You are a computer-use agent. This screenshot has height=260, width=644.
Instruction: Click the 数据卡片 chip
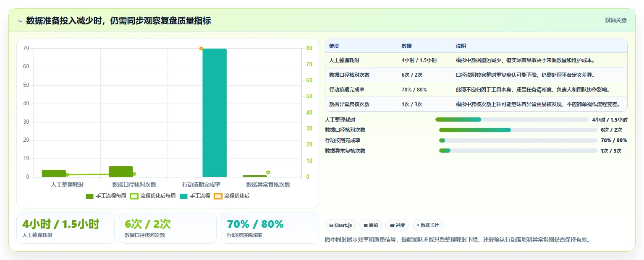coord(428,225)
